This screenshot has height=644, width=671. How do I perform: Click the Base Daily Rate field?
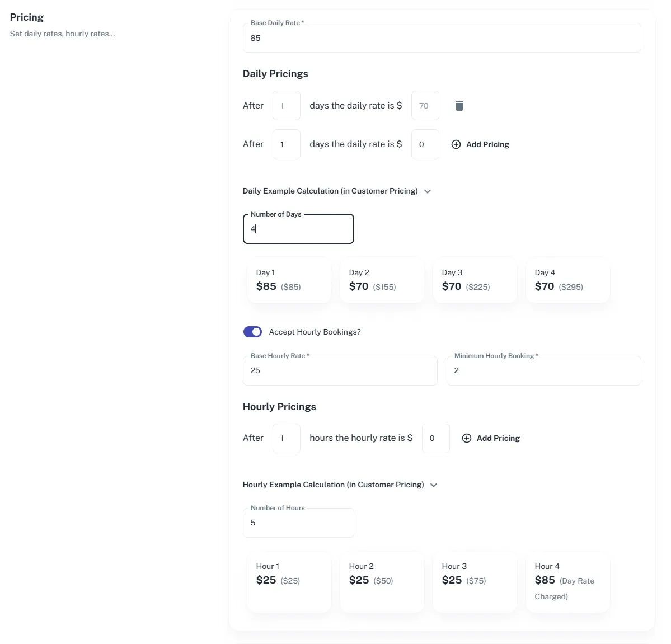click(442, 38)
